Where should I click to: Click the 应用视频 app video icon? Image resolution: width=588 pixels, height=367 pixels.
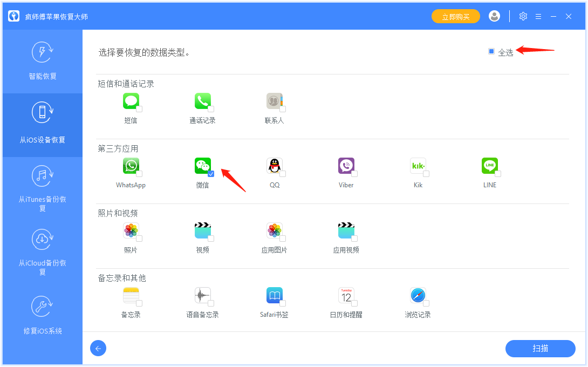point(346,230)
